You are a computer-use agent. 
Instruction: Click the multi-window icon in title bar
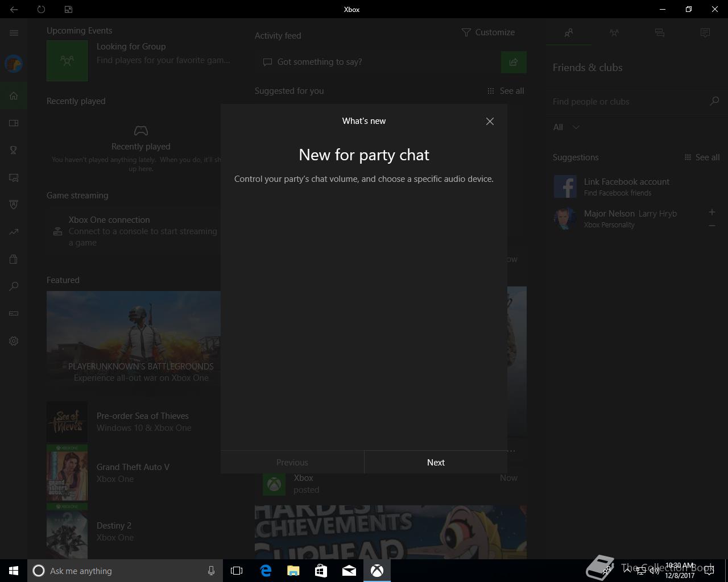pos(68,9)
